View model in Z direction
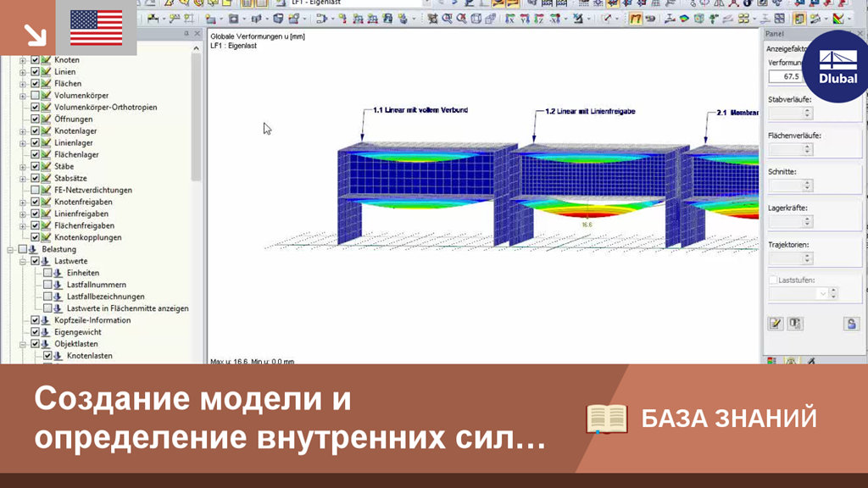Image resolution: width=868 pixels, height=488 pixels. tap(538, 19)
